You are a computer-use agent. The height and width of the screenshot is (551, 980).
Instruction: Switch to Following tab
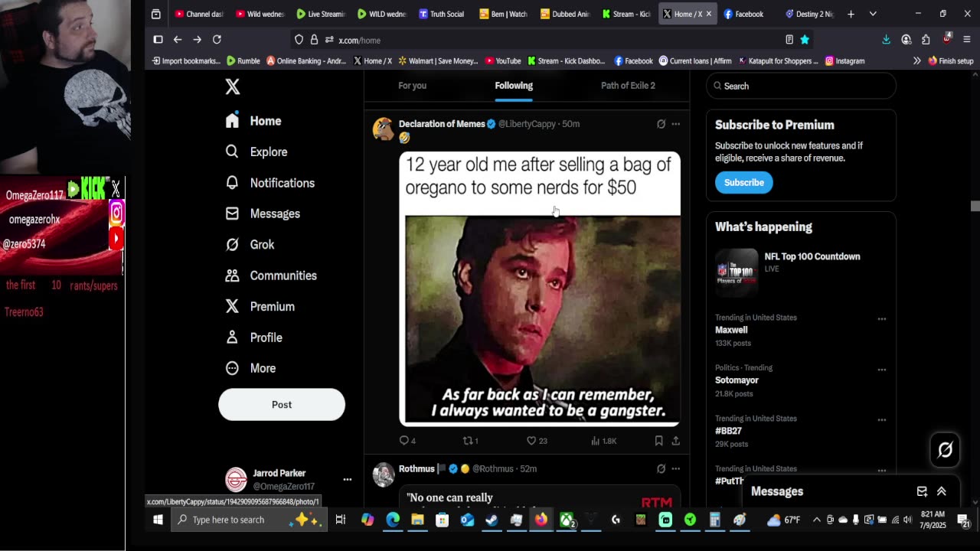(x=514, y=86)
